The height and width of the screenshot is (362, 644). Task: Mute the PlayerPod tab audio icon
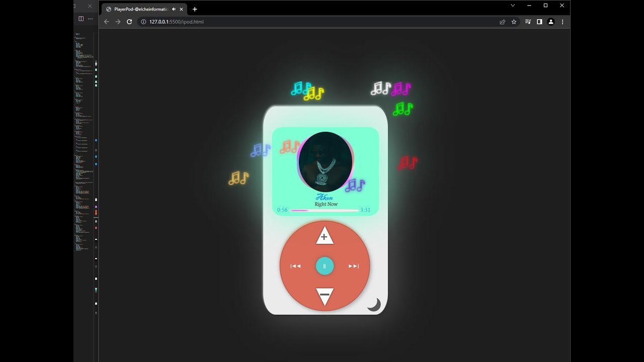174,9
